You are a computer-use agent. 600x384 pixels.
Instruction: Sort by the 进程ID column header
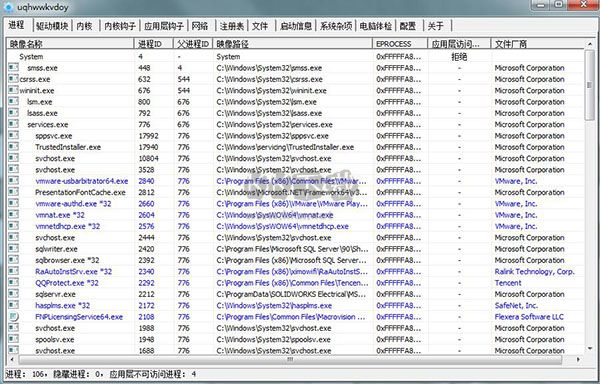(x=154, y=44)
